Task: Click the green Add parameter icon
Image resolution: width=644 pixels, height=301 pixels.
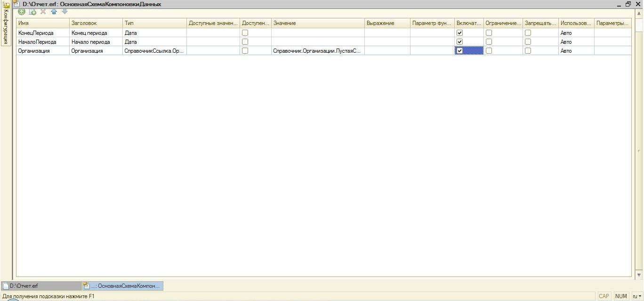Action: (x=22, y=12)
